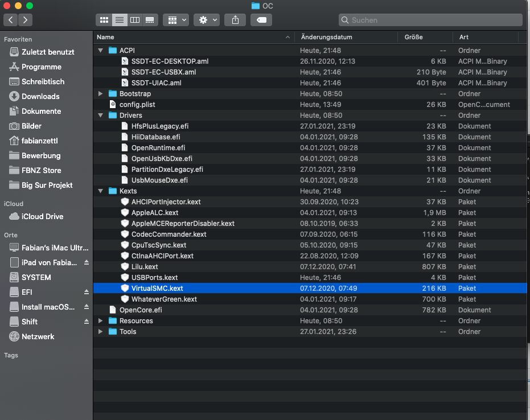530x420 pixels.
Task: Collapse the Kexts folder
Action: [100, 191]
